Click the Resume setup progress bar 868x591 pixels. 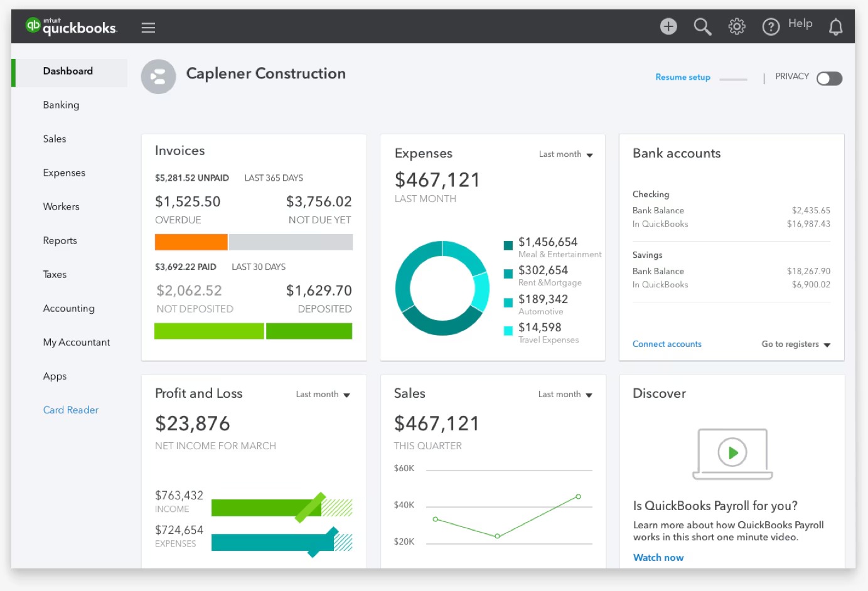(x=733, y=78)
